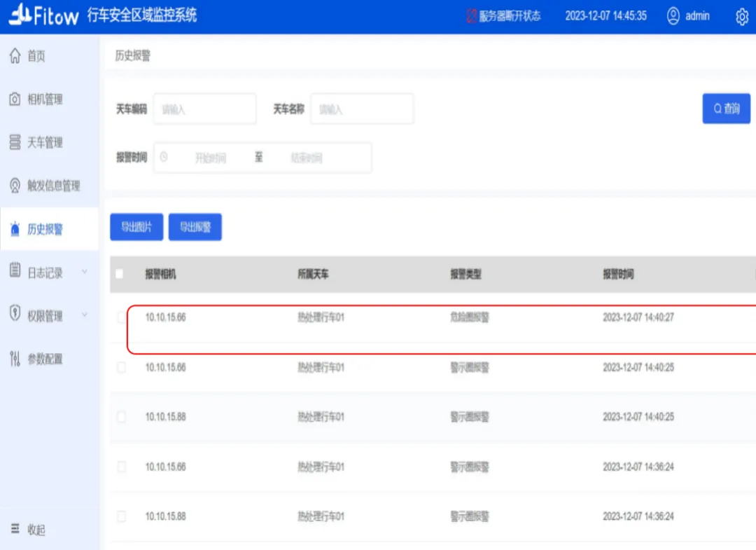The width and height of the screenshot is (756, 550).
Task: Click the 天车编码 input field
Action: click(205, 109)
